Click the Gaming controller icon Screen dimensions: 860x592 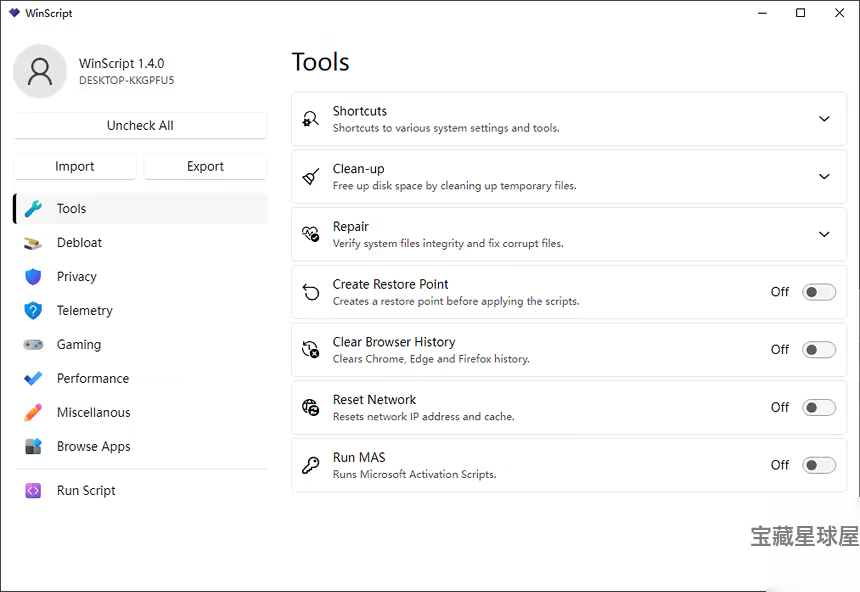(x=33, y=345)
